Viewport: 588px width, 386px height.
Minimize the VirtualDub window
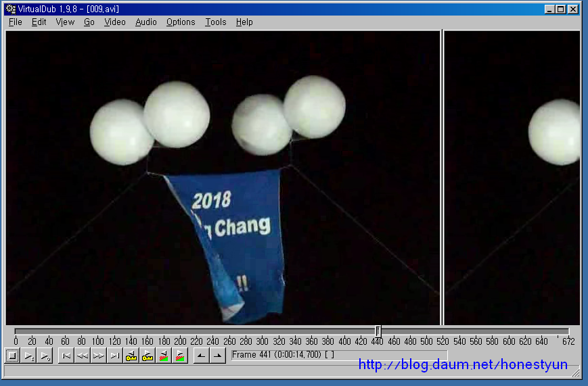pos(549,9)
